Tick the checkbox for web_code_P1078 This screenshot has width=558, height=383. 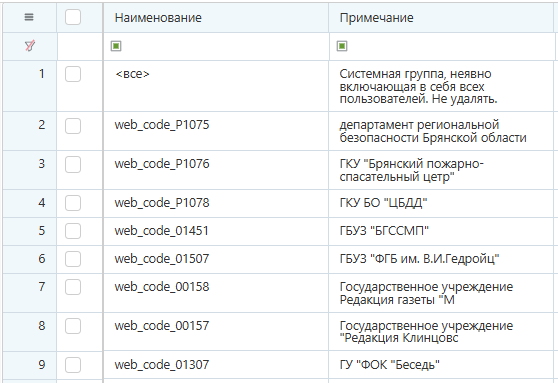coord(73,203)
